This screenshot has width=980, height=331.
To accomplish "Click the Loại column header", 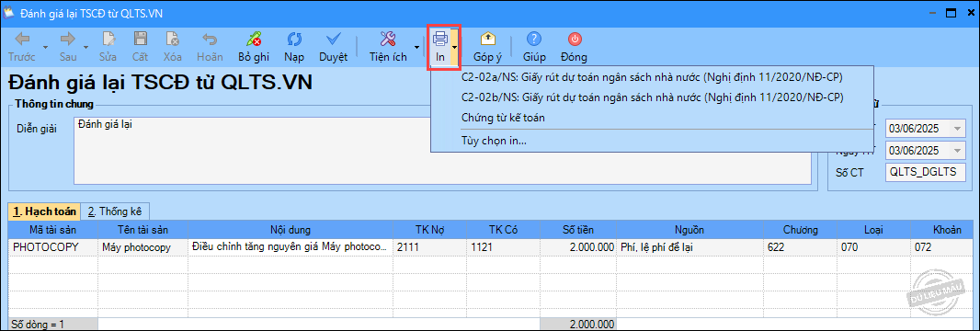I will (x=873, y=229).
